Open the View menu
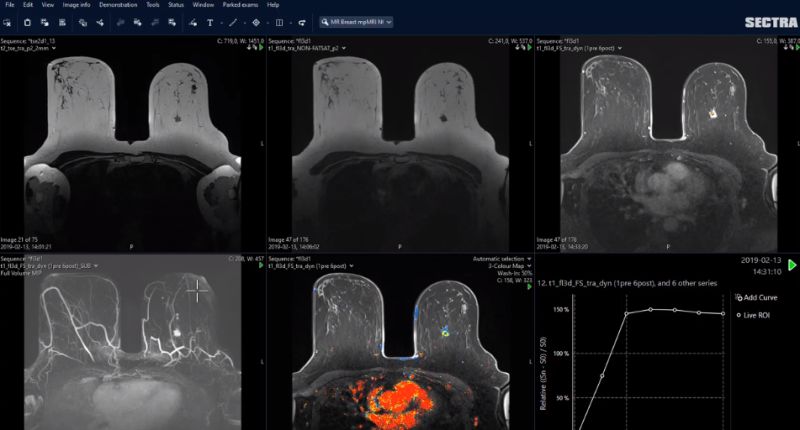Image resolution: width=800 pixels, height=430 pixels. click(48, 5)
